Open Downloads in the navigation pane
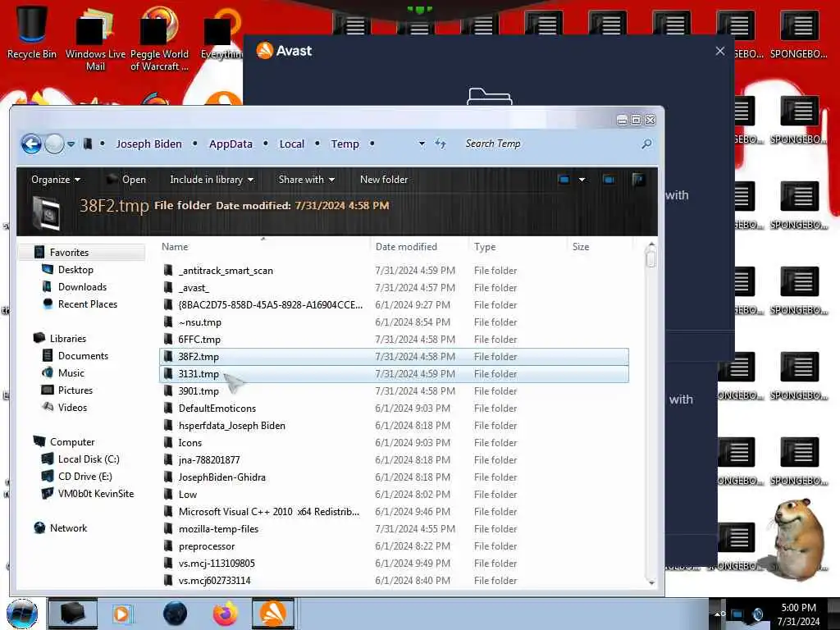 coord(82,286)
